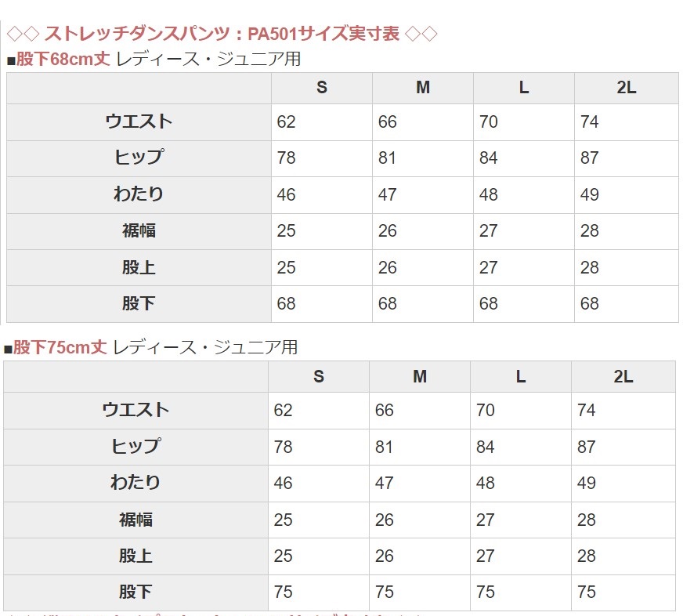Click waist value 70 in second table
Viewport: 683px width, 616px height.
click(x=486, y=410)
